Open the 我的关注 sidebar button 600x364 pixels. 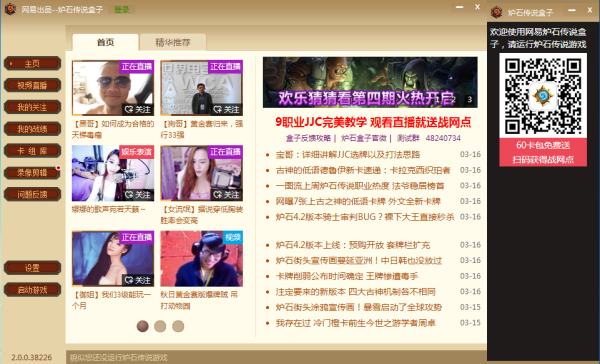click(32, 107)
